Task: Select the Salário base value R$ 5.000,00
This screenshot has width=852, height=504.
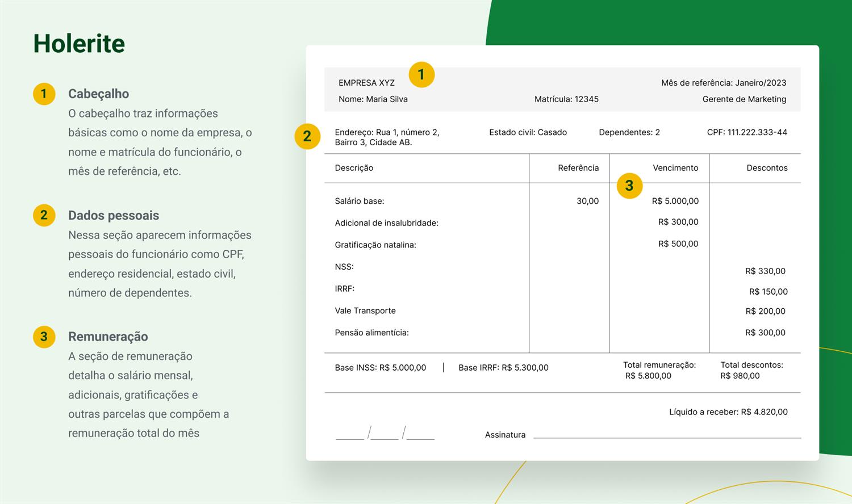Action: click(x=675, y=201)
